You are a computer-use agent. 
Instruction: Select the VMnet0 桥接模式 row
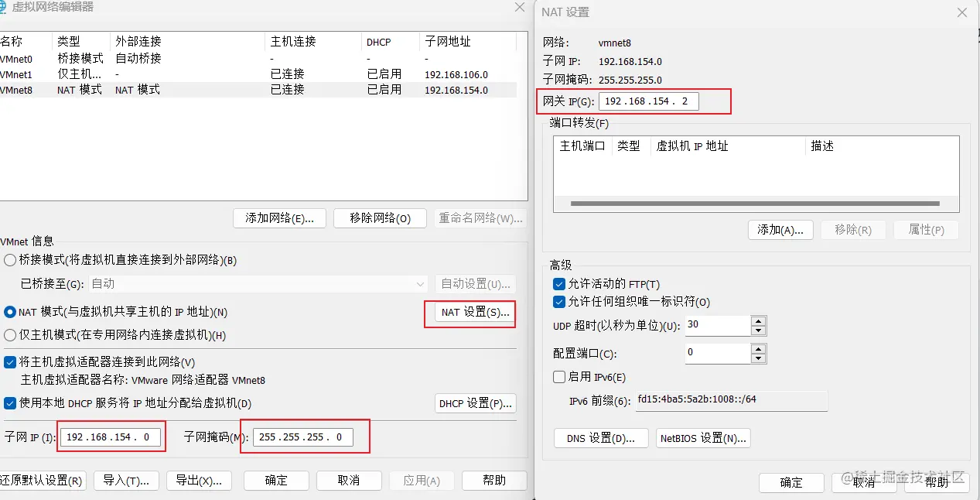click(x=258, y=58)
